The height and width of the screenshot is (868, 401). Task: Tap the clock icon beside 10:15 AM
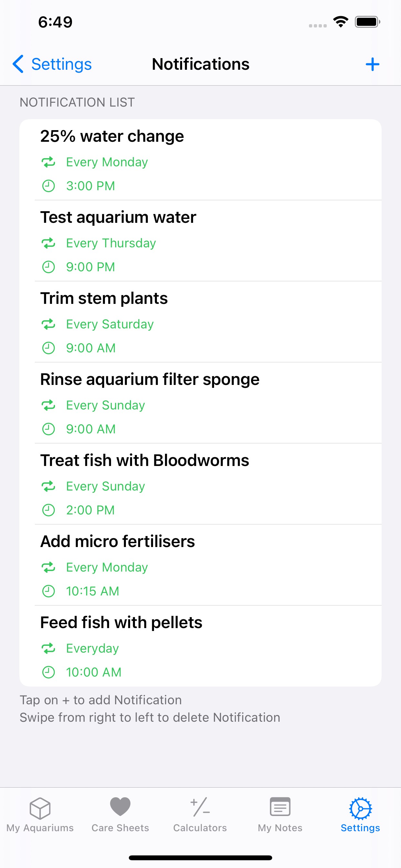[48, 591]
